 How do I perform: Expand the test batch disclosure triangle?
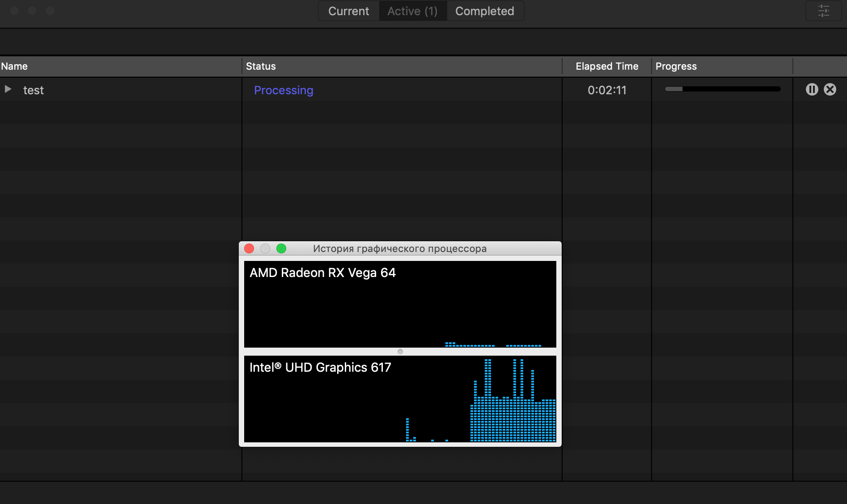(8, 89)
